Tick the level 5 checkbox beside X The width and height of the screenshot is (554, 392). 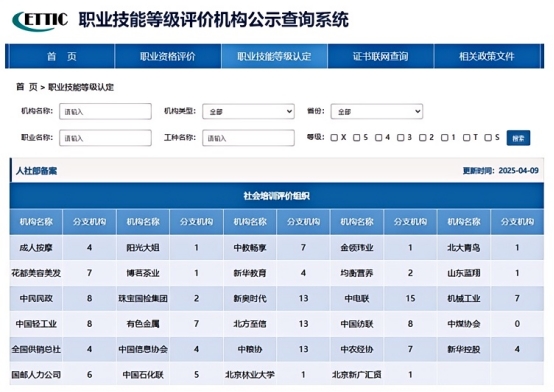(x=356, y=138)
